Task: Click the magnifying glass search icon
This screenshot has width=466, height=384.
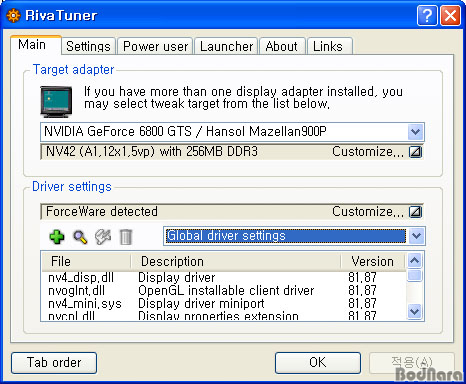Action: (x=80, y=237)
